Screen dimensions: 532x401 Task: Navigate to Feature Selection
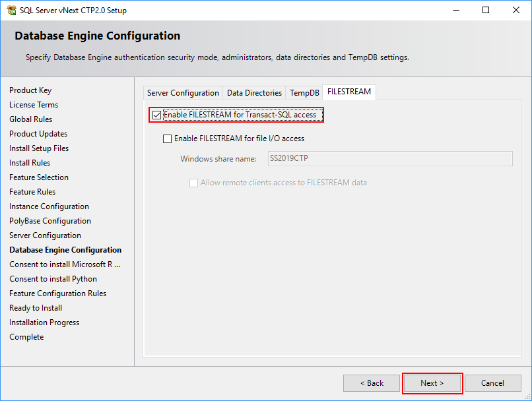click(x=38, y=177)
